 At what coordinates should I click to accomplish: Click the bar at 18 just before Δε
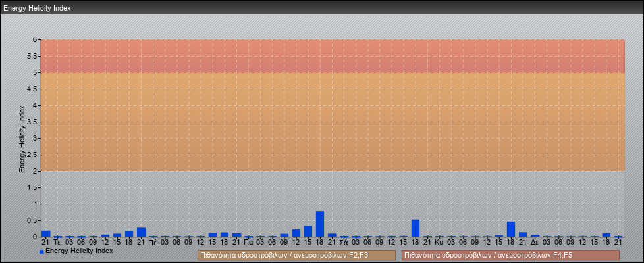tap(511, 229)
